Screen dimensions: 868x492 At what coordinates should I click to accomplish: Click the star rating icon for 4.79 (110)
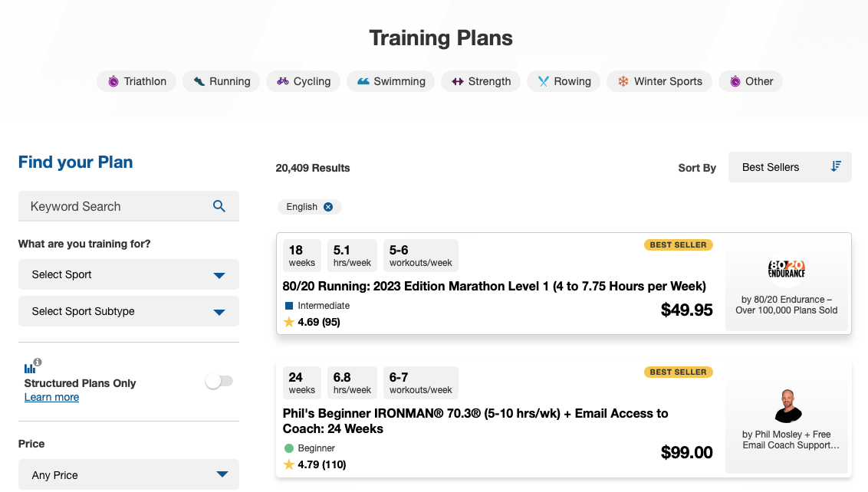(x=289, y=464)
